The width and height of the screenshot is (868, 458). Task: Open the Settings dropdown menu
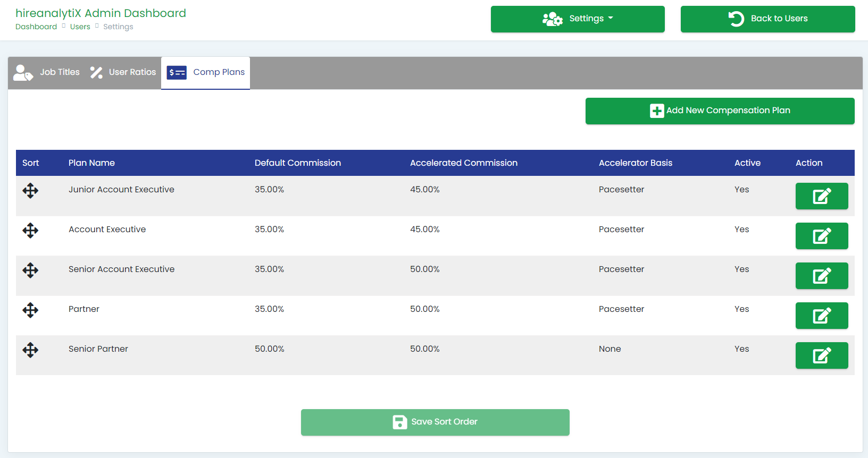tap(578, 19)
